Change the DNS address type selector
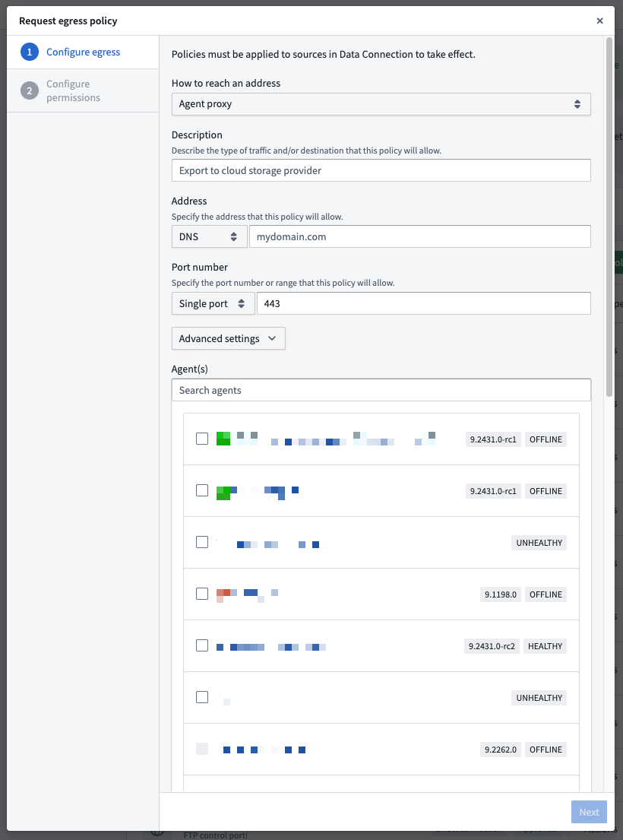 [x=208, y=236]
